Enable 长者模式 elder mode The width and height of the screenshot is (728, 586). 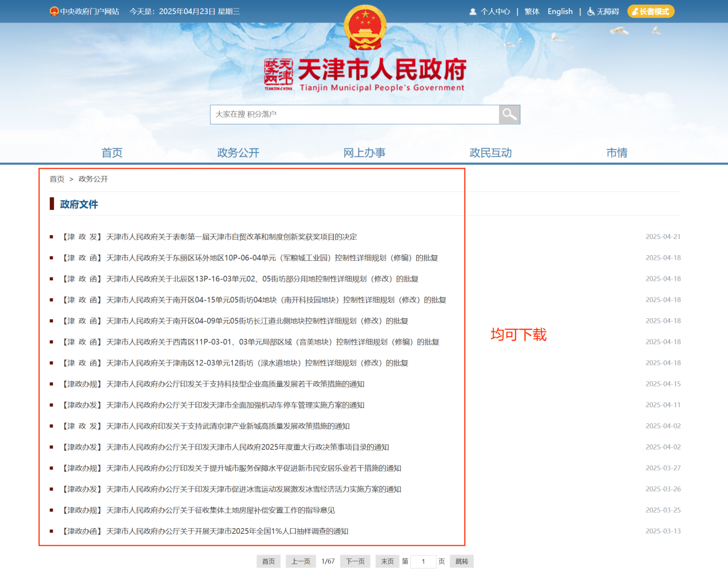click(651, 11)
